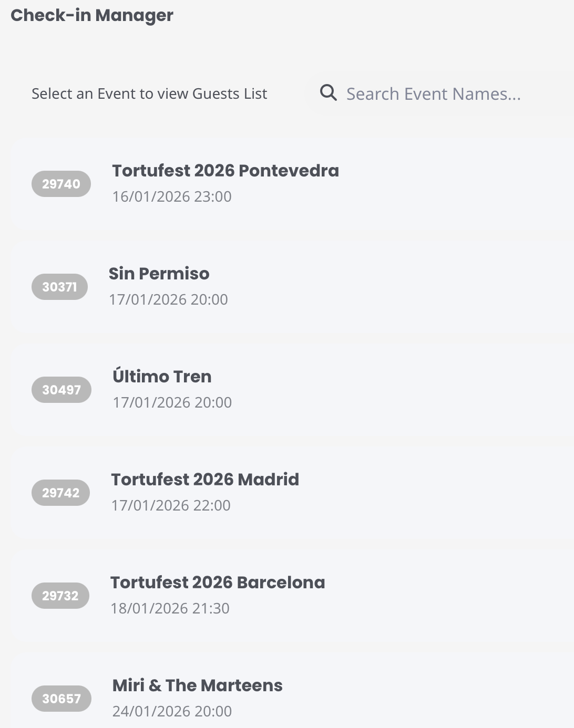Click the 30657 event ID badge
Image resolution: width=574 pixels, height=728 pixels.
[x=61, y=699]
